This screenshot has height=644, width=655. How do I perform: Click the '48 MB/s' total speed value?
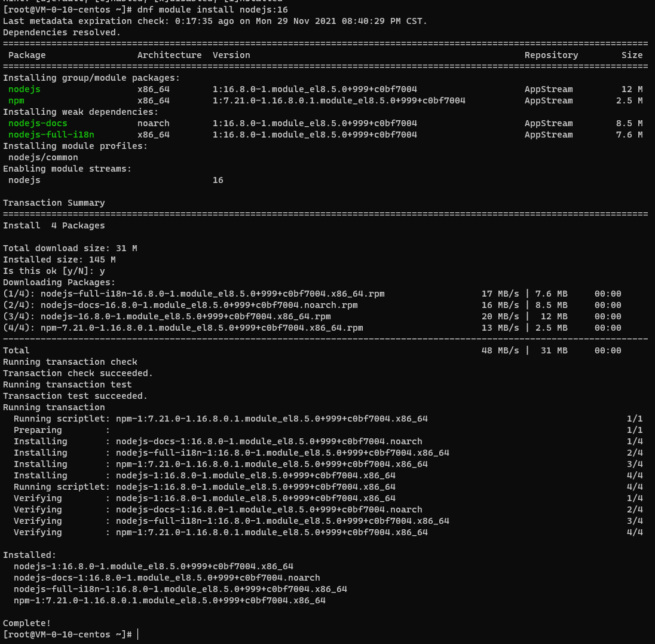500,350
